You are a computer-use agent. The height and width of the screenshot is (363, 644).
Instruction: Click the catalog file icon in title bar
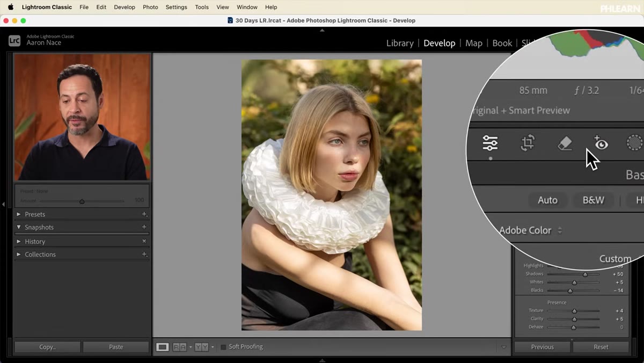[x=230, y=20]
